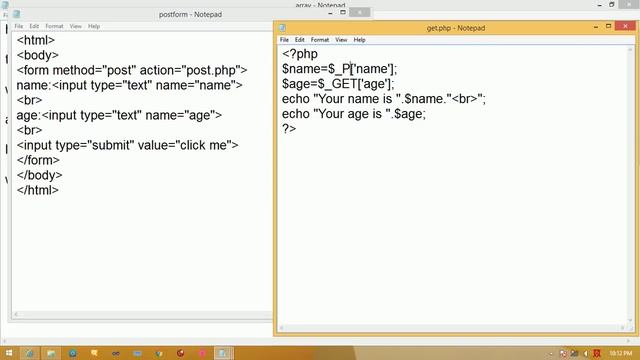Maximize the get.php Notepad window
Image resolution: width=640 pixels, height=360 pixels.
[608, 26]
